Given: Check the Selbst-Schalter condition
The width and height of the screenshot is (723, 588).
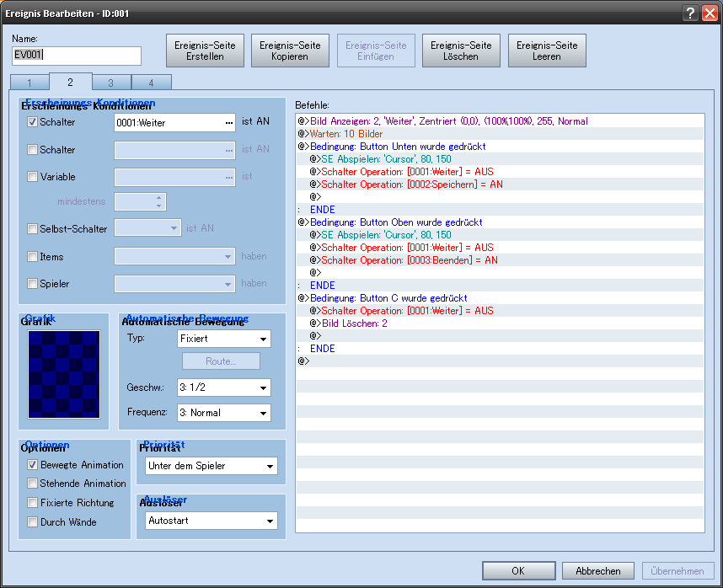Looking at the screenshot, I should 32,228.
